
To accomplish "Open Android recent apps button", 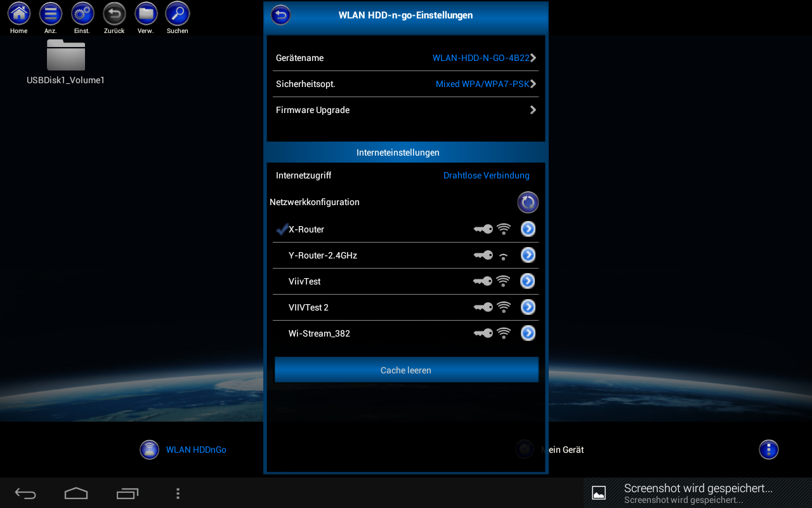I will tap(127, 493).
